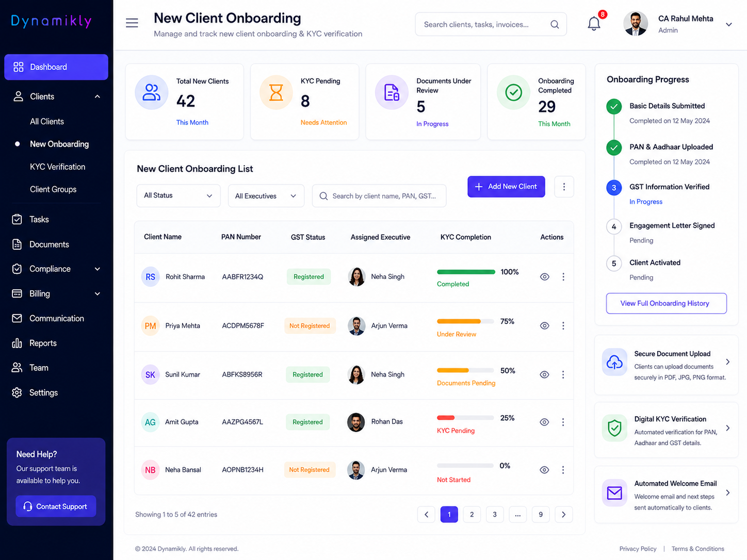This screenshot has height=560, width=747.
Task: View details eye icon for Priya Mehta
Action: (544, 326)
